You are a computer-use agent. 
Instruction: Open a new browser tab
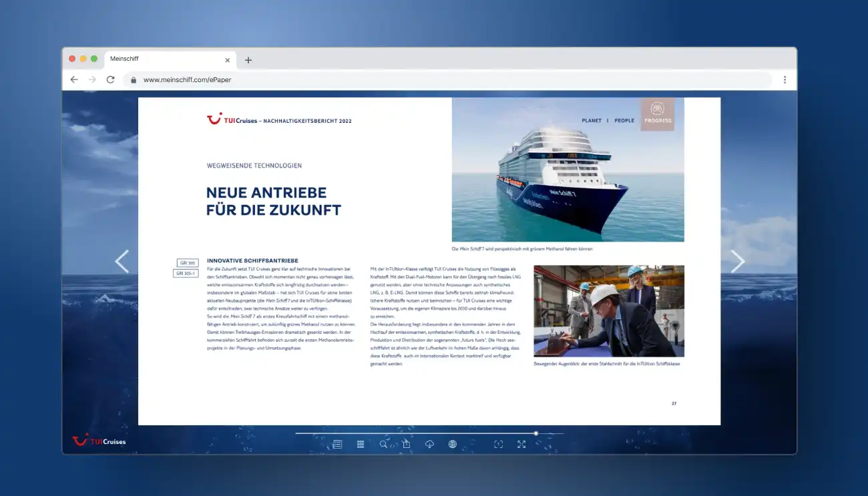248,60
